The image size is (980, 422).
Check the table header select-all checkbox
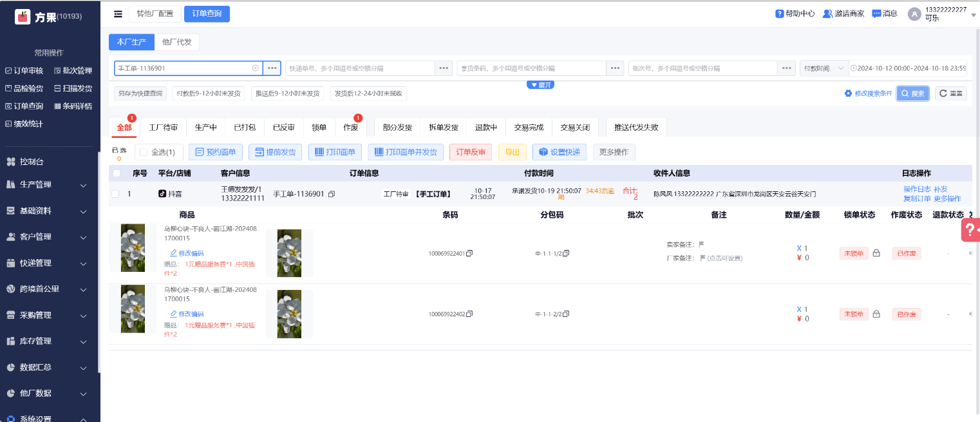coord(117,173)
